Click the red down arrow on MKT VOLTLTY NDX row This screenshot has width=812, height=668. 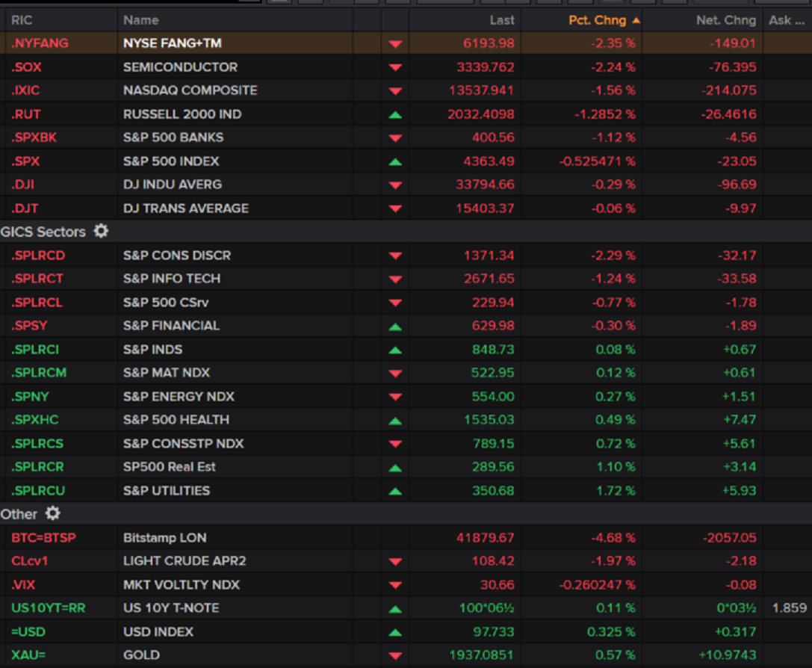point(397,584)
